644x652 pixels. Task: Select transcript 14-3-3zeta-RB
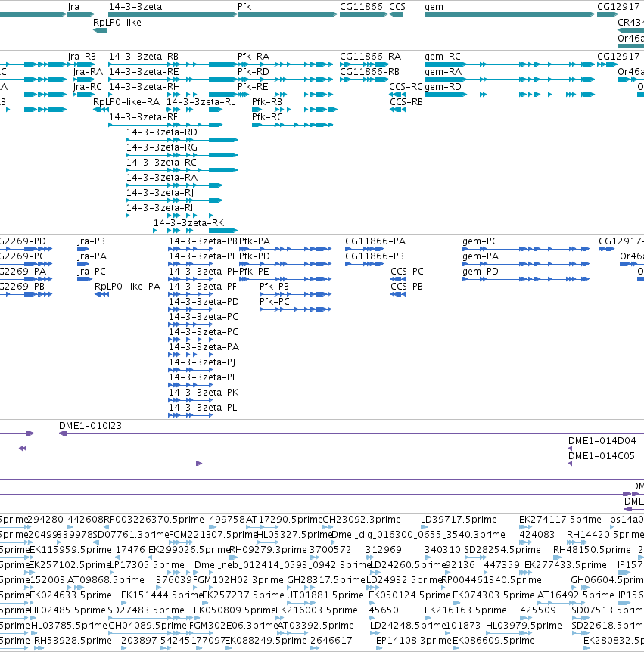[x=144, y=57]
